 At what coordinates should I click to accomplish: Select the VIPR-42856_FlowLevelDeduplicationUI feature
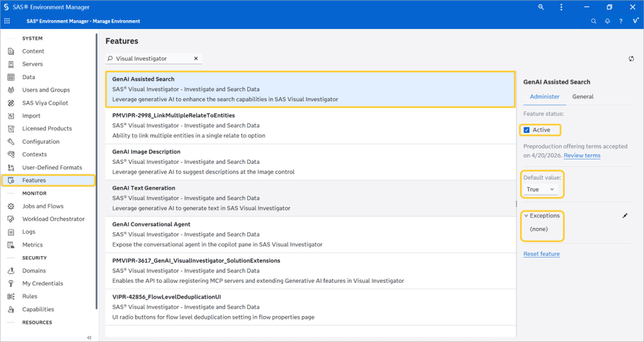310,307
